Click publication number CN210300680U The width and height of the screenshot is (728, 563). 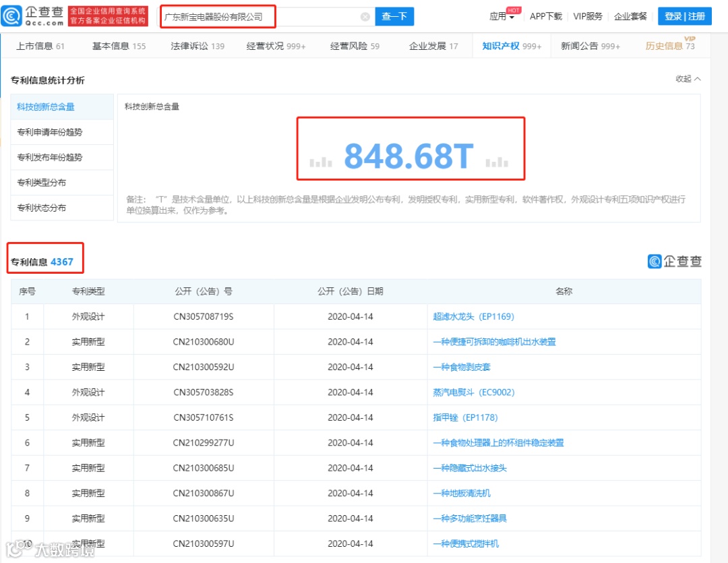pyautogui.click(x=204, y=342)
